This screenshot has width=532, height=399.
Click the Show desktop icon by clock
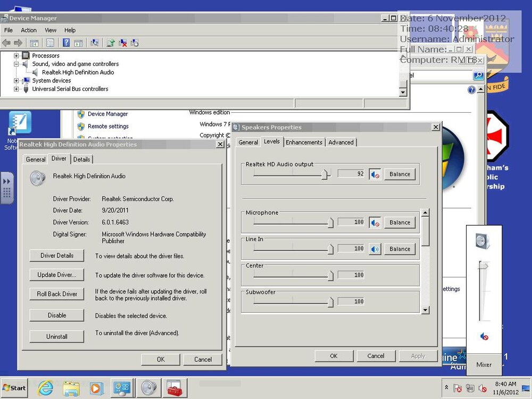coord(526,388)
